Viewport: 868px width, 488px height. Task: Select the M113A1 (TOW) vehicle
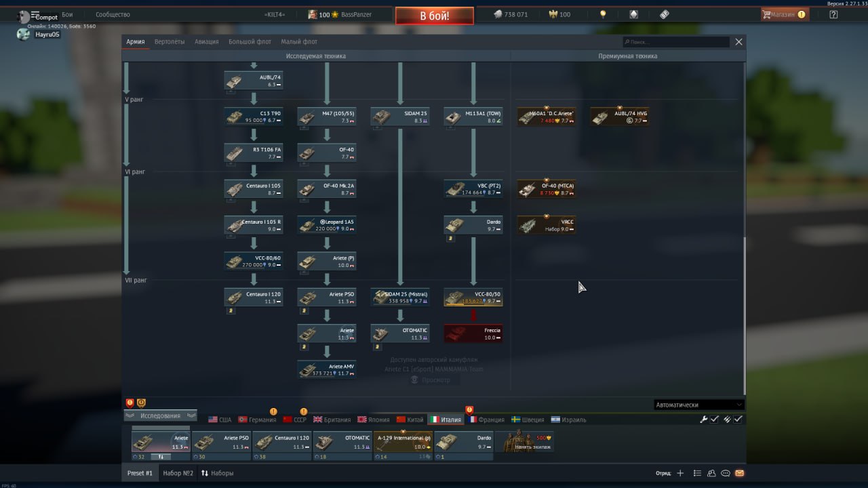coord(473,117)
